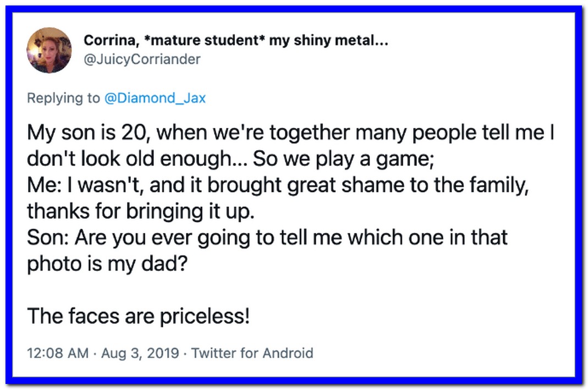Open the @JuicyCorriander handle

pyautogui.click(x=142, y=59)
